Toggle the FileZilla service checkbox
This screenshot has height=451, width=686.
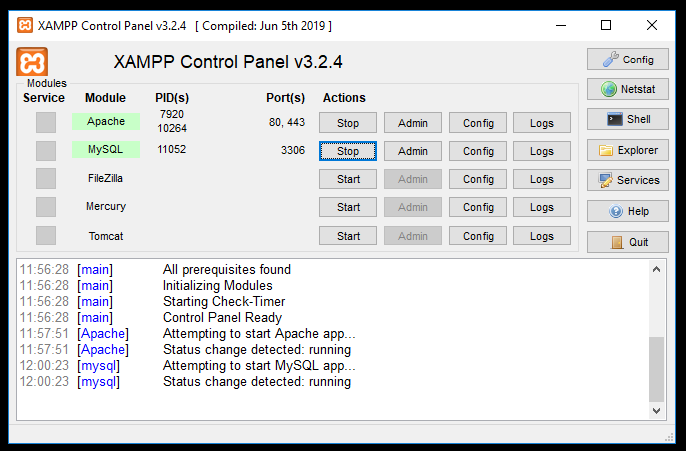pyautogui.click(x=46, y=178)
